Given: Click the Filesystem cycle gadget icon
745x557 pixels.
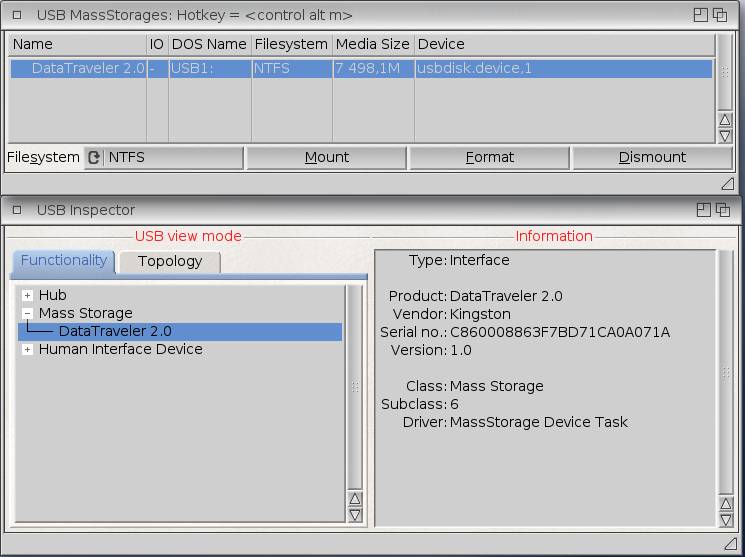Looking at the screenshot, I should [x=94, y=157].
